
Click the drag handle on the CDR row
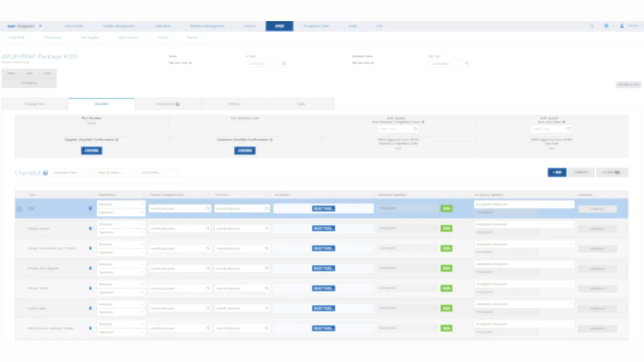(19, 208)
